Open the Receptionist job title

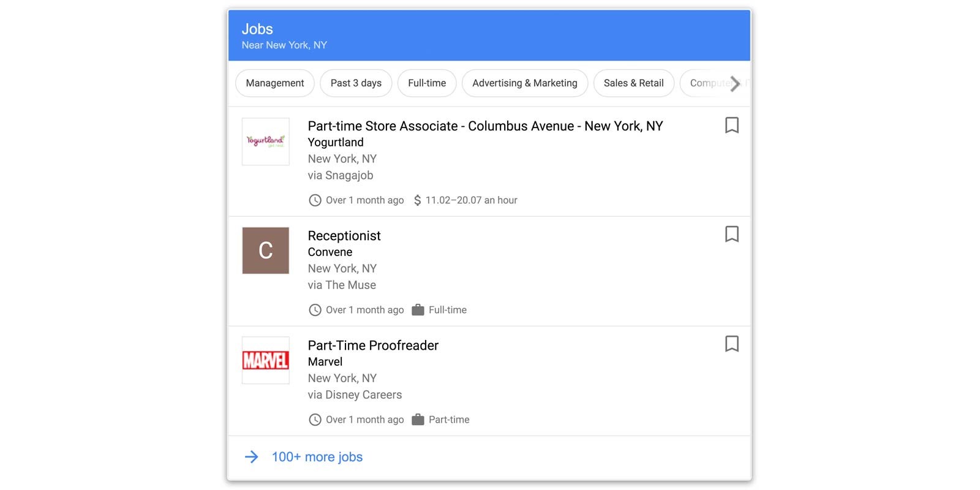(344, 236)
